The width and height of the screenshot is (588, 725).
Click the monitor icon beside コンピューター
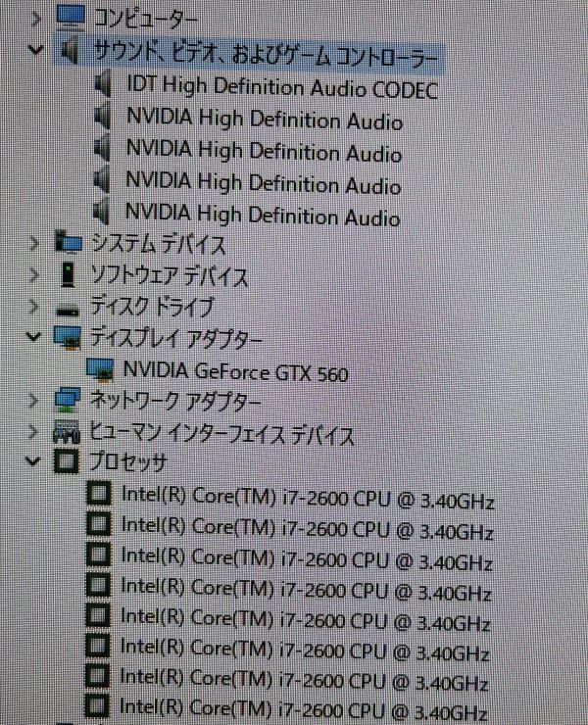(x=71, y=17)
